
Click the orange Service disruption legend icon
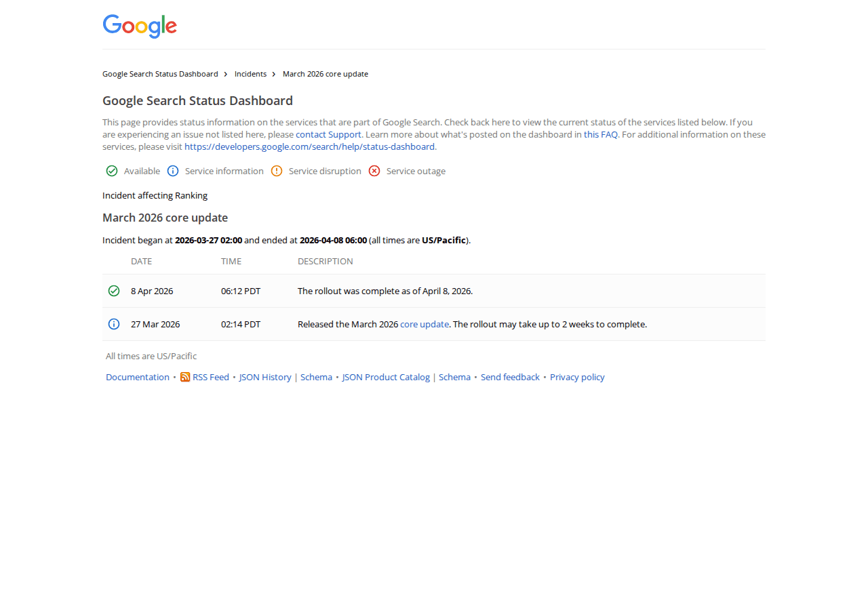(277, 171)
